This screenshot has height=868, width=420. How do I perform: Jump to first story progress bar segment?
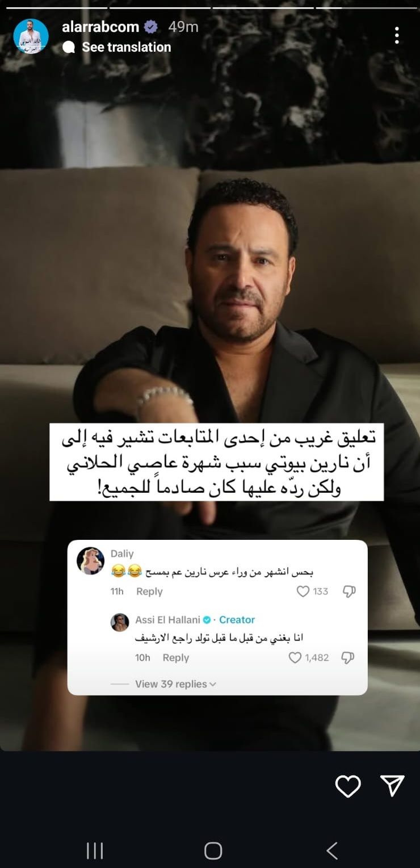(56, 8)
